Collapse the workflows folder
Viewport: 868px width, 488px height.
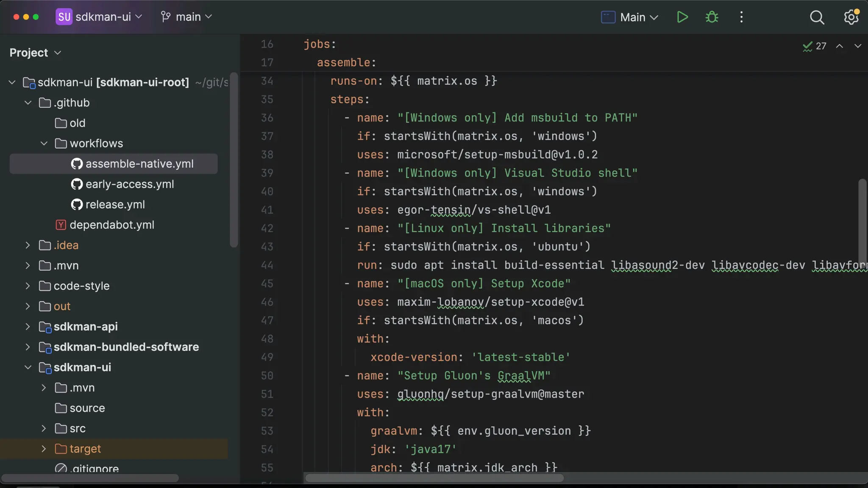(x=44, y=144)
